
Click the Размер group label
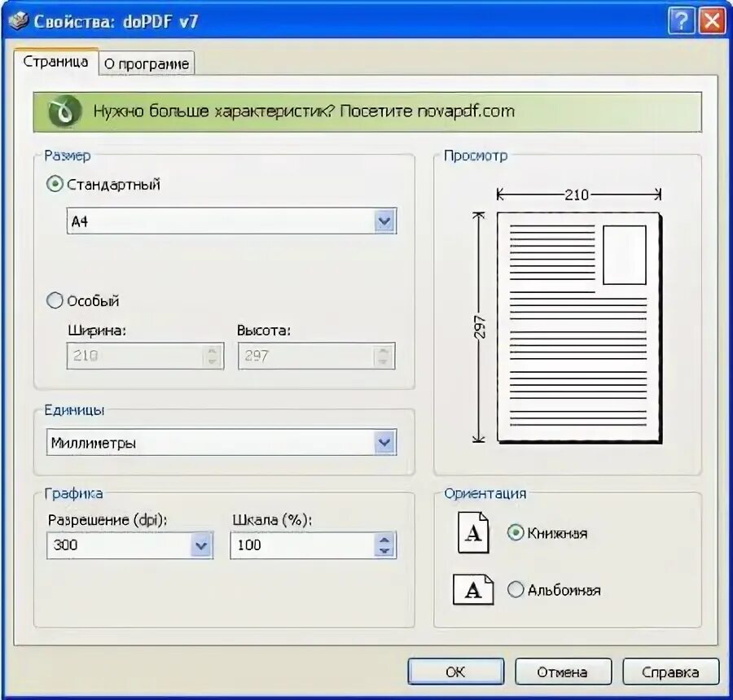(68, 155)
